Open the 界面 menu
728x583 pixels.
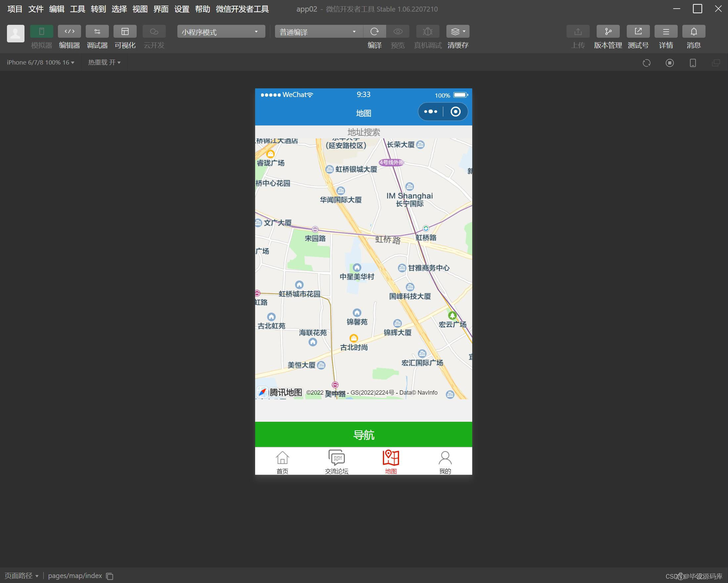tap(161, 9)
